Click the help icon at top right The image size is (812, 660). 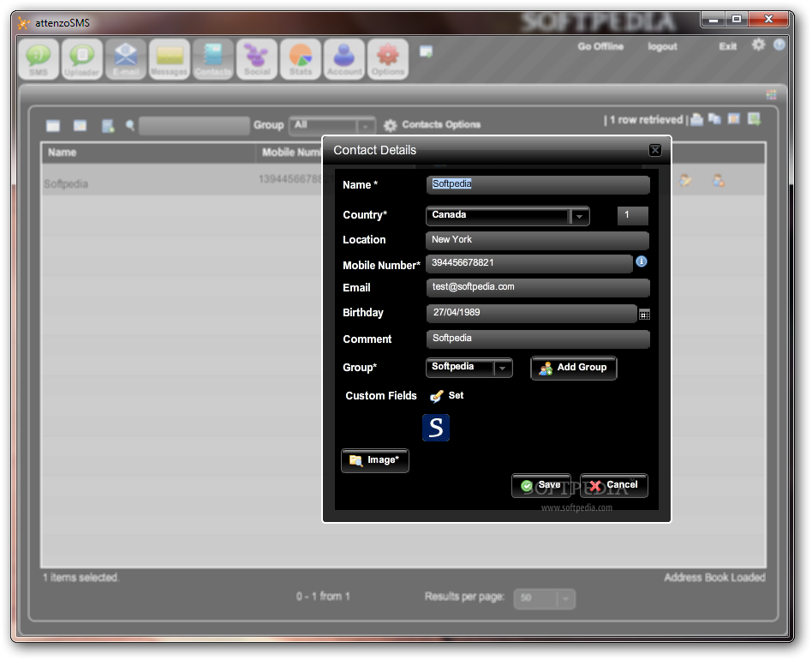pos(779,45)
